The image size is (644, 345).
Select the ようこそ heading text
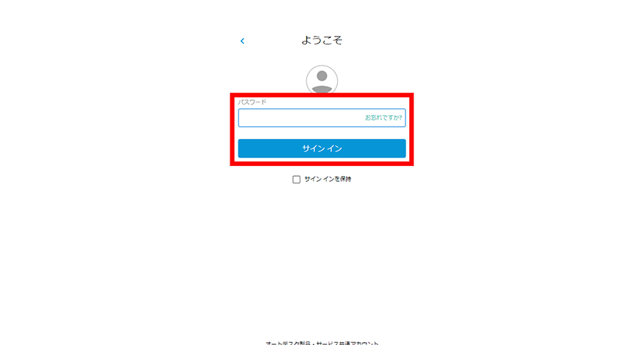click(322, 40)
